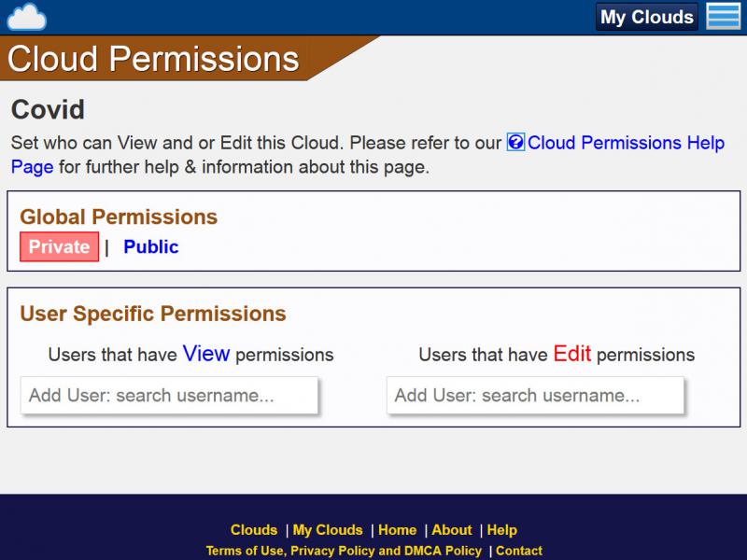This screenshot has height=560, width=747.
Task: Focus the Edit permissions username search field
Action: click(x=535, y=396)
